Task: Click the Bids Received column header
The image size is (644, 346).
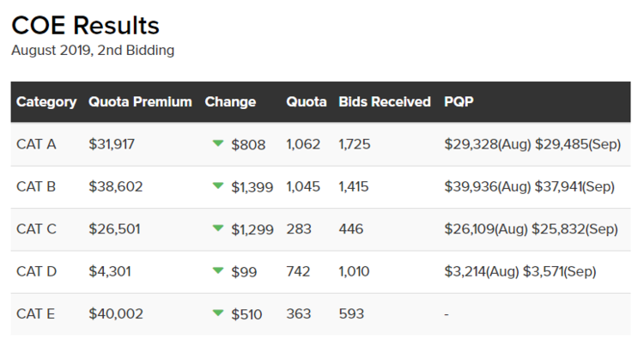Action: tap(385, 101)
